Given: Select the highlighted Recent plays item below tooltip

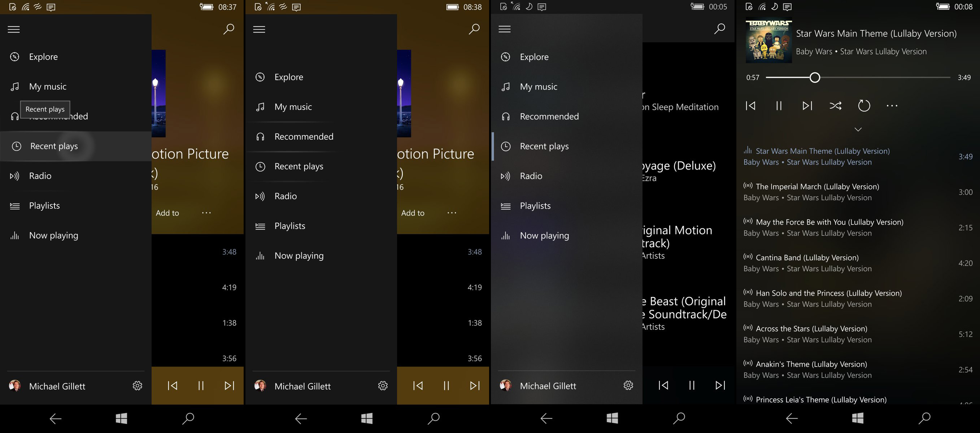Looking at the screenshot, I should [x=54, y=146].
